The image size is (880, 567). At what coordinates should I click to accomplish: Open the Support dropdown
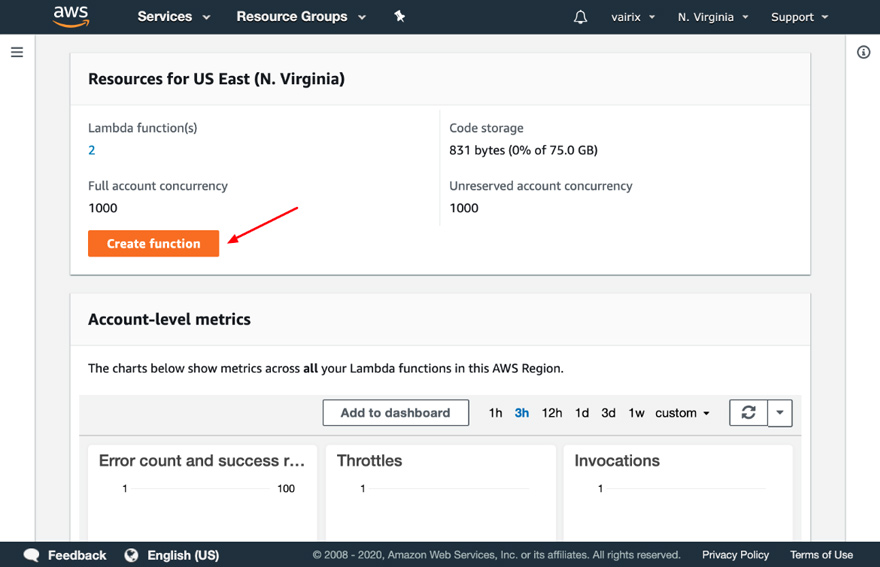(x=799, y=17)
